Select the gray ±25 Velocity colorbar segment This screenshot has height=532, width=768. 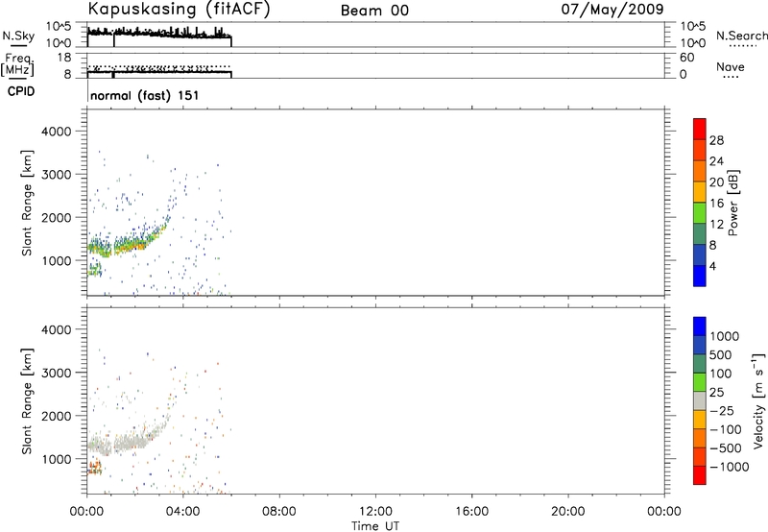tap(700, 400)
